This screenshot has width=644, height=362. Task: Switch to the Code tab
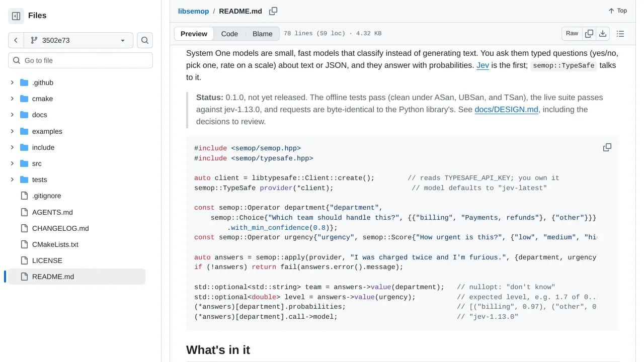pyautogui.click(x=229, y=34)
